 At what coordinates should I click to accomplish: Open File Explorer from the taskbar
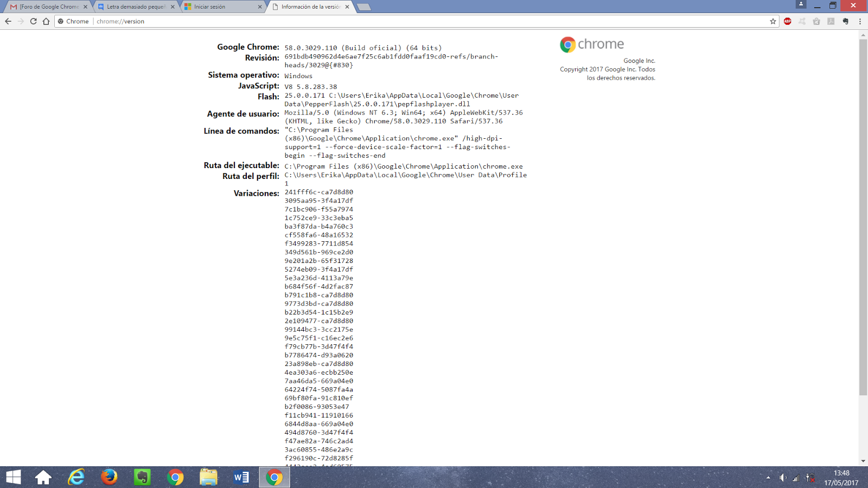tap(208, 477)
